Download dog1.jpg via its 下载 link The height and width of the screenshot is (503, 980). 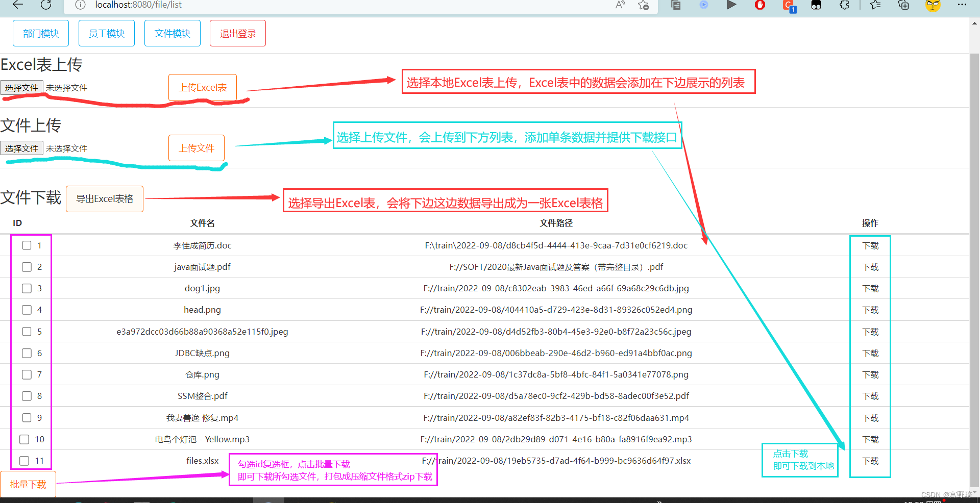(870, 288)
